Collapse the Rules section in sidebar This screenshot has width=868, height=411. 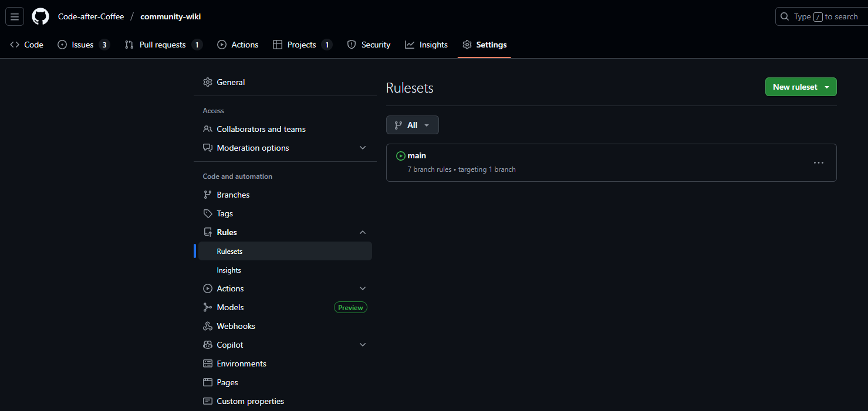click(363, 232)
